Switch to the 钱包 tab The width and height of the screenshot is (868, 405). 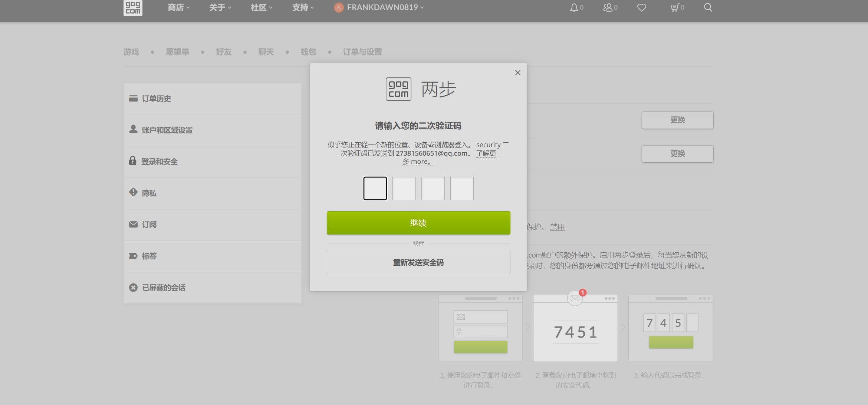tap(308, 52)
